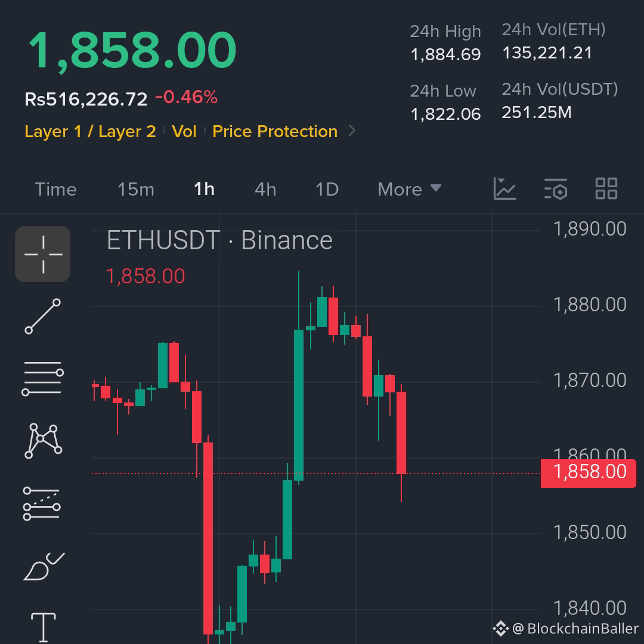
Task: Click the 1,880.00 price axis label
Action: (x=590, y=305)
